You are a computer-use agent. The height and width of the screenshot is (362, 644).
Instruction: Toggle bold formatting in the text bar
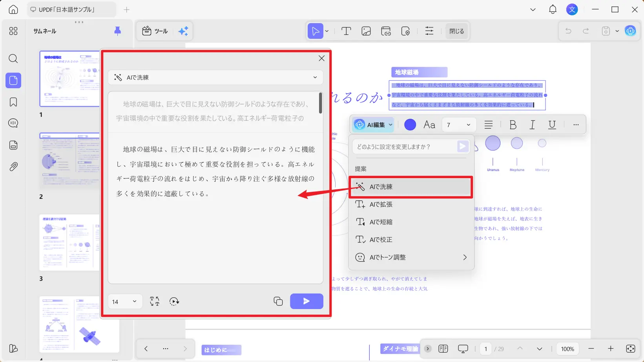coord(513,124)
